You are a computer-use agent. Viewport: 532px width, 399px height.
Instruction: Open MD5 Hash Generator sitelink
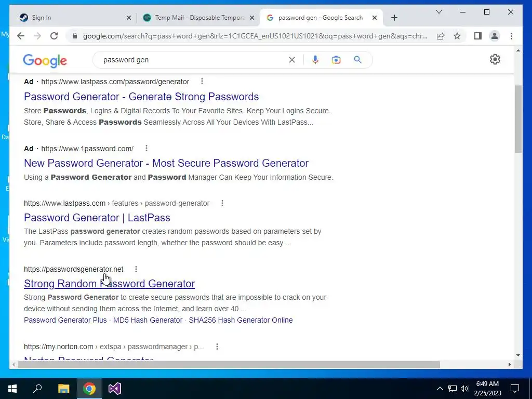pyautogui.click(x=148, y=320)
